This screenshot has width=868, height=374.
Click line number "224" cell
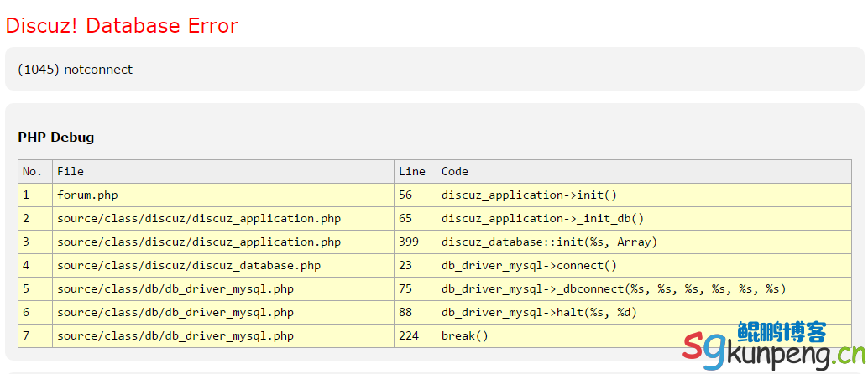(416, 335)
